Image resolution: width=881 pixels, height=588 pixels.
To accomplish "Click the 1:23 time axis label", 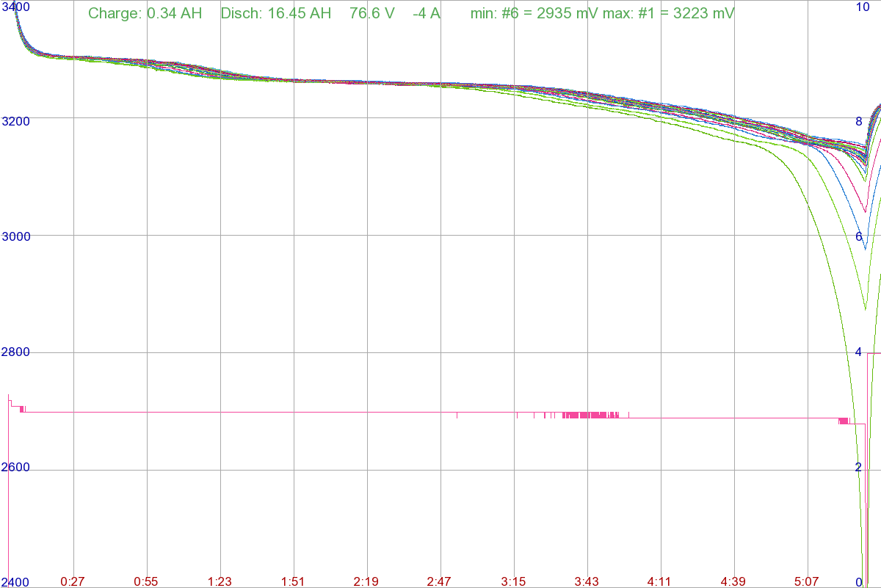I will click(220, 581).
